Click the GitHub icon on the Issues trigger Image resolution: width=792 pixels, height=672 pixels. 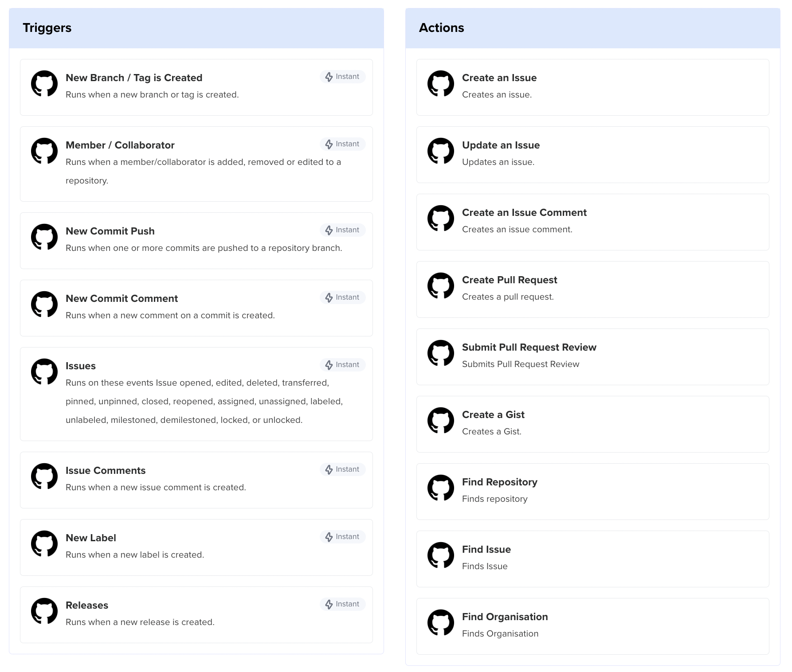pos(44,372)
